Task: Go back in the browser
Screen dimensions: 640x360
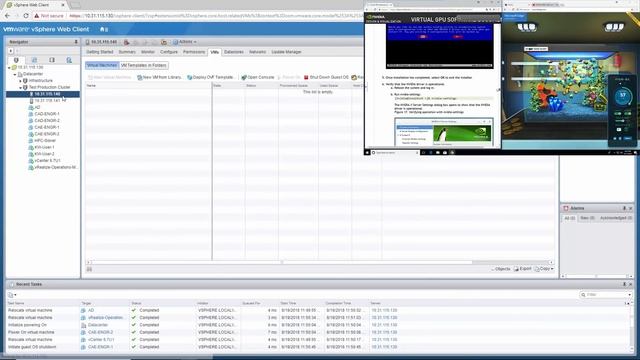Action: pyautogui.click(x=7, y=16)
